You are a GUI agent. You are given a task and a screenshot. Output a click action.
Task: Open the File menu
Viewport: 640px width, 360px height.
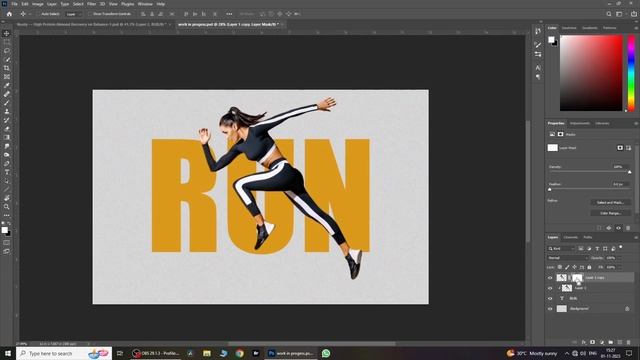pos(14,4)
